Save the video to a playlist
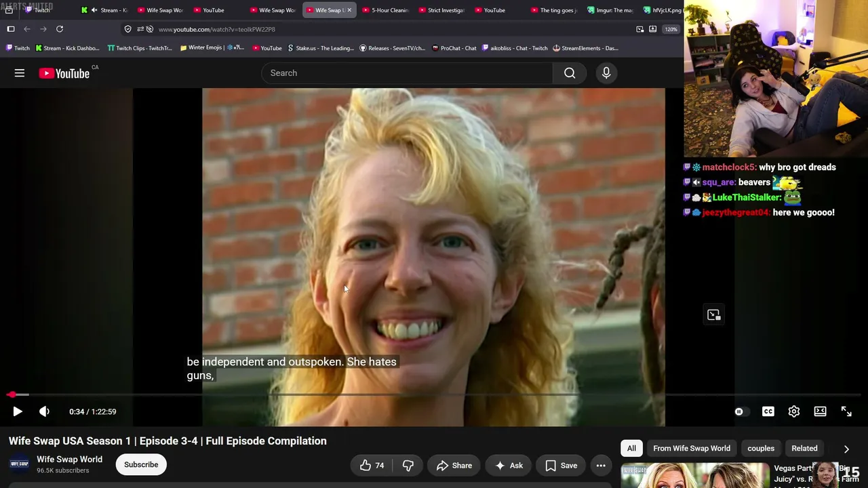The width and height of the screenshot is (868, 488). click(561, 465)
